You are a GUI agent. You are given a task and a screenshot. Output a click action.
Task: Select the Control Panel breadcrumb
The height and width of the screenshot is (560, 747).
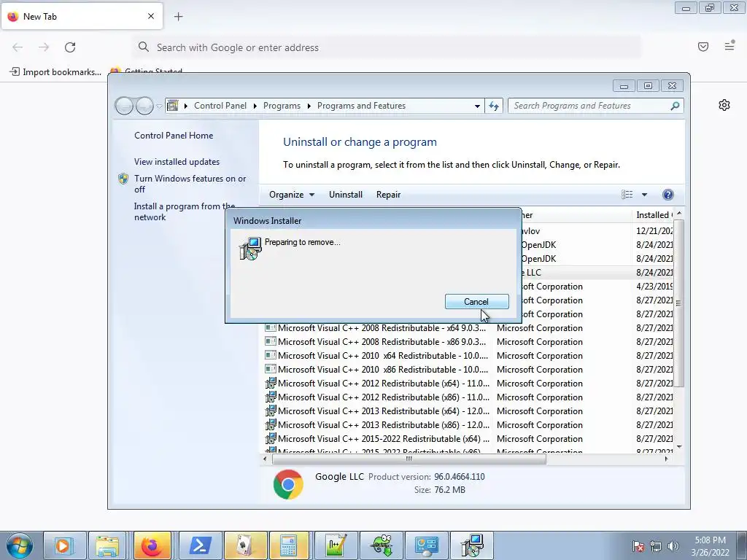click(x=220, y=106)
